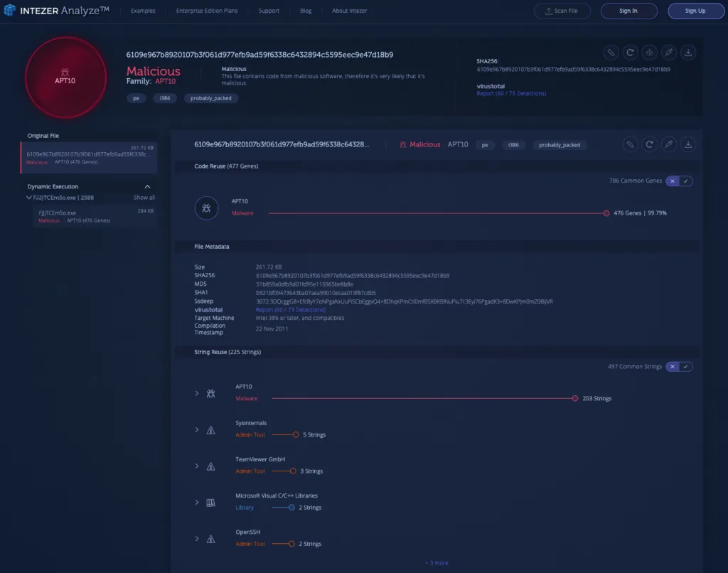Click the Sysinternals 5 Strings bar endpoint
The height and width of the screenshot is (573, 728).
tap(296, 434)
